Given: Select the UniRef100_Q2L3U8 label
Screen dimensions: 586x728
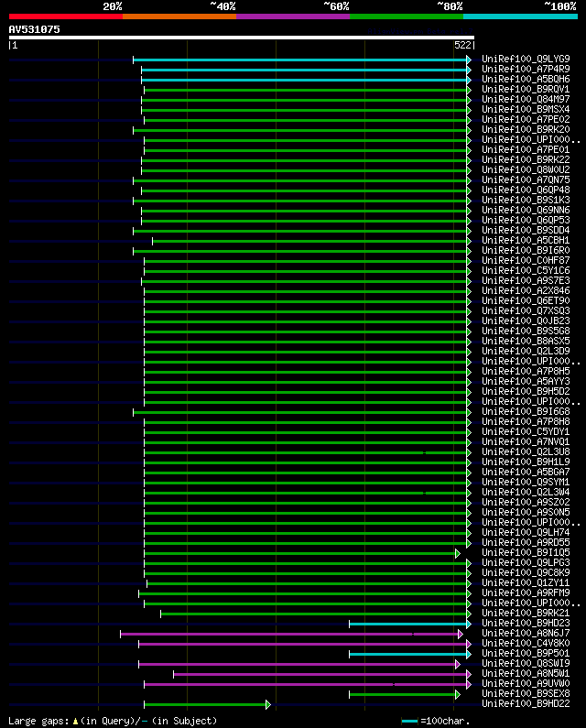Looking at the screenshot, I should 526,451.
